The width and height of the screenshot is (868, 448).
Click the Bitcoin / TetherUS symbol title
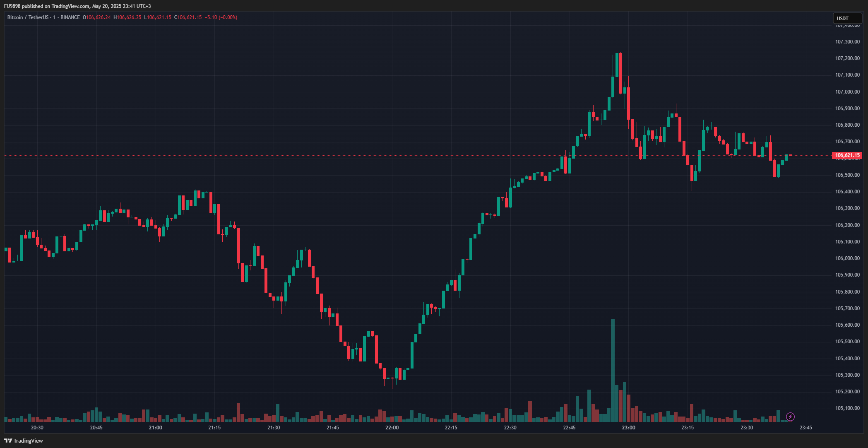click(x=27, y=17)
